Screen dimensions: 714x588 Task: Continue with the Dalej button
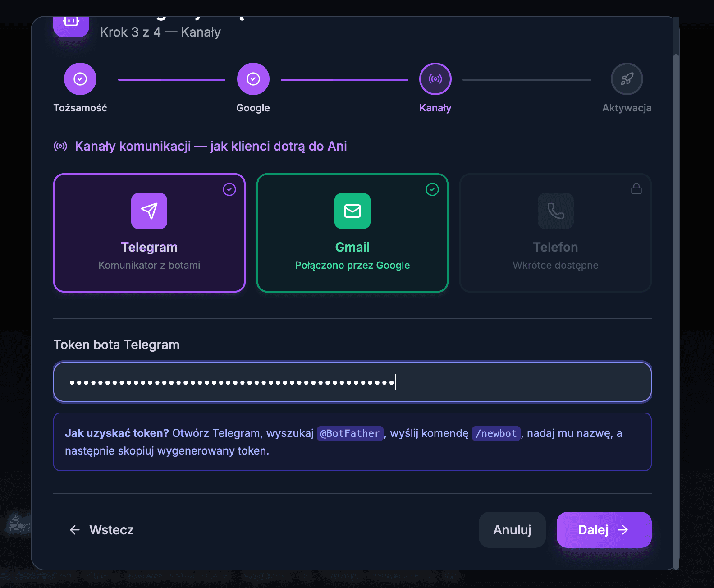(604, 530)
